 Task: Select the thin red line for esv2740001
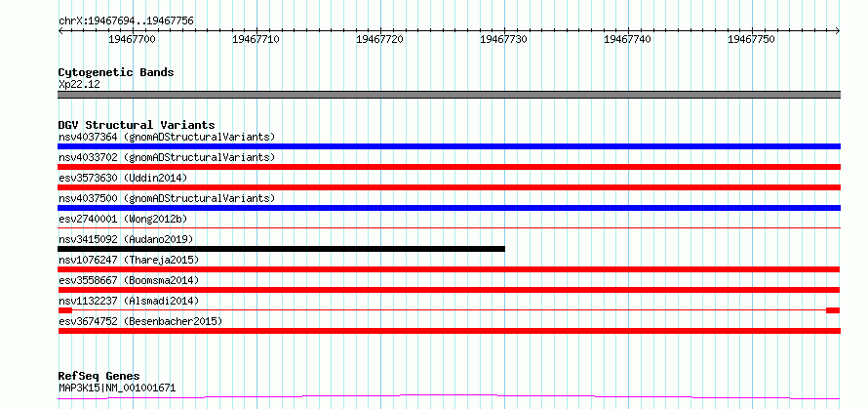449,227
